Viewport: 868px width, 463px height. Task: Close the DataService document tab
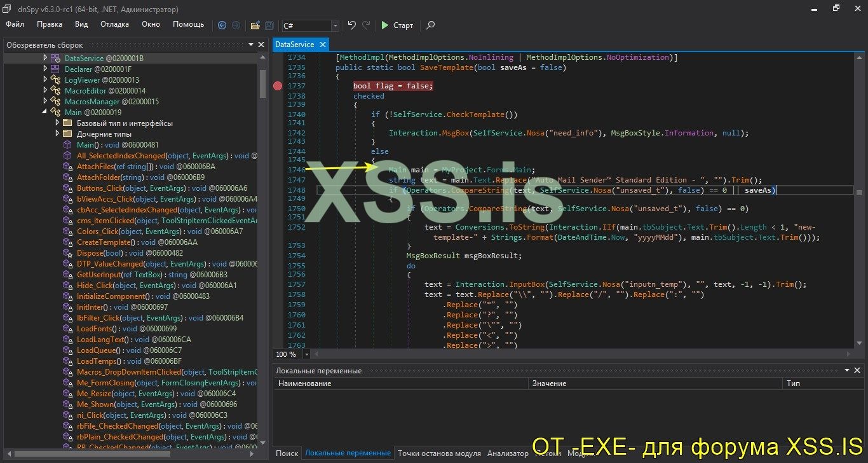point(322,45)
